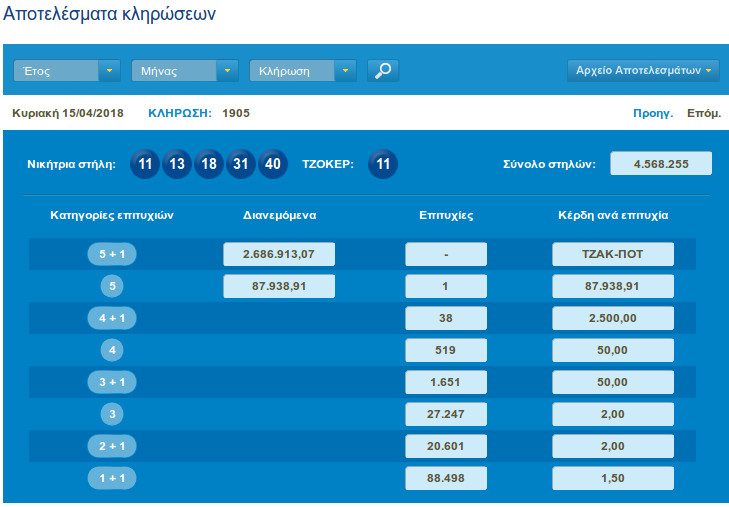The width and height of the screenshot is (729, 507).
Task: Open the Έτος year dropdown
Action: pos(66,71)
